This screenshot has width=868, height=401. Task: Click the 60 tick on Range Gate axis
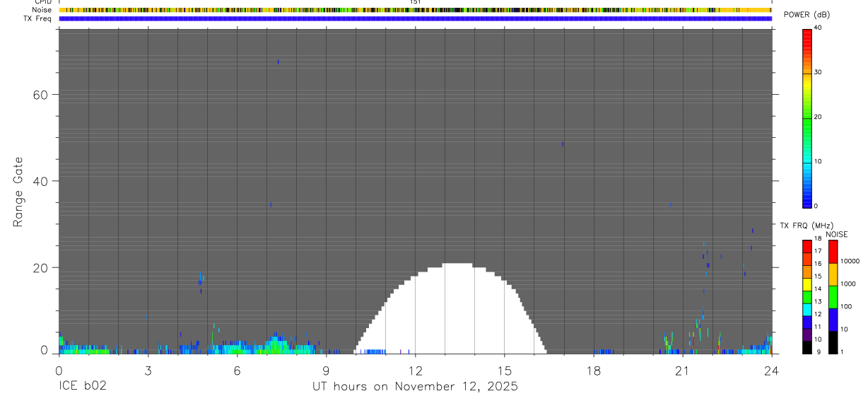click(40, 95)
